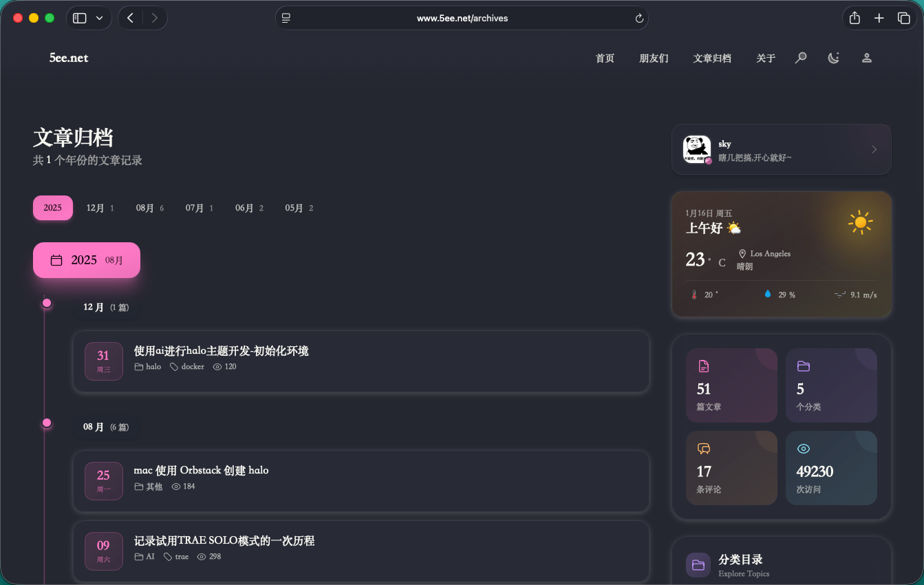Toggle dark mode with the moon icon
The width and height of the screenshot is (924, 585).
(833, 58)
